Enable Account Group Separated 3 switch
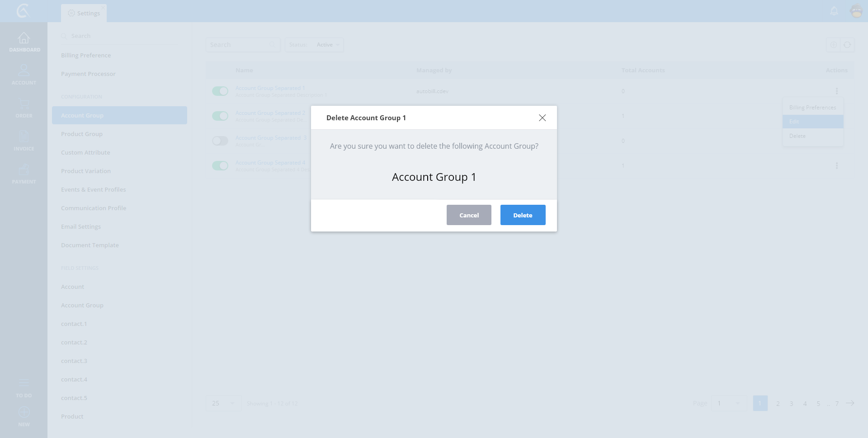The width and height of the screenshot is (868, 438). click(x=220, y=141)
